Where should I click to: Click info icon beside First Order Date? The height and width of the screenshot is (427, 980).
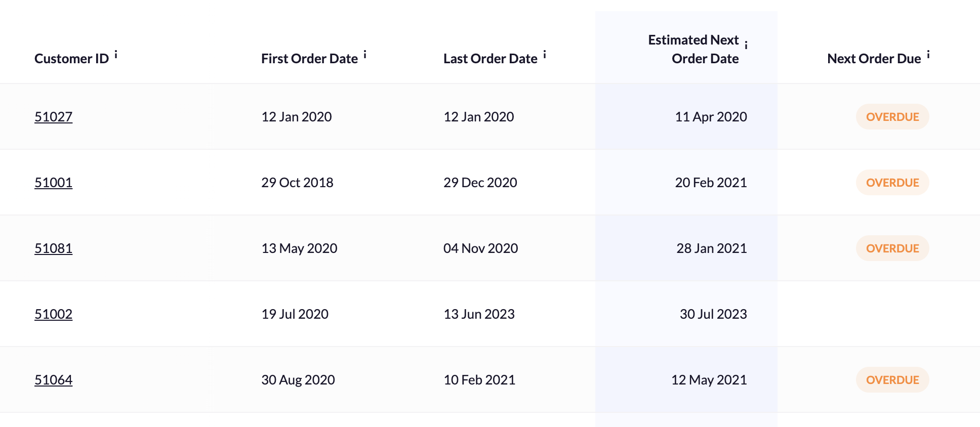click(x=365, y=55)
